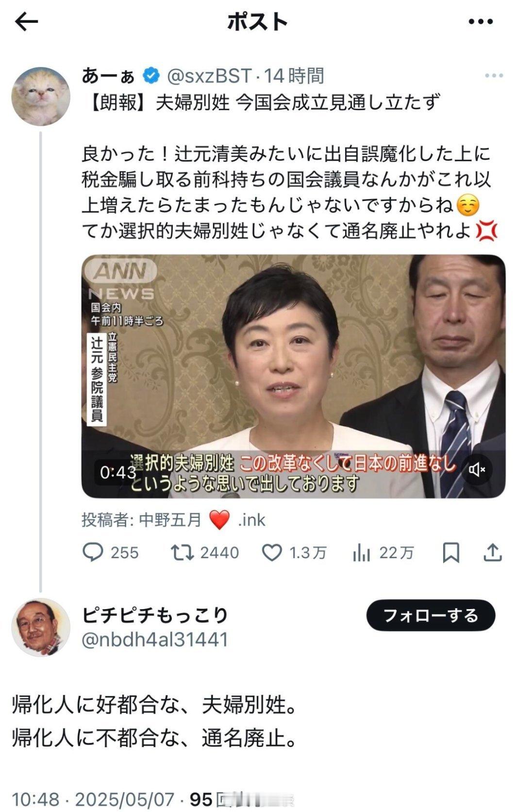This screenshot has height=812, width=517.
Task: Click the フォローする button
Action: tap(431, 615)
